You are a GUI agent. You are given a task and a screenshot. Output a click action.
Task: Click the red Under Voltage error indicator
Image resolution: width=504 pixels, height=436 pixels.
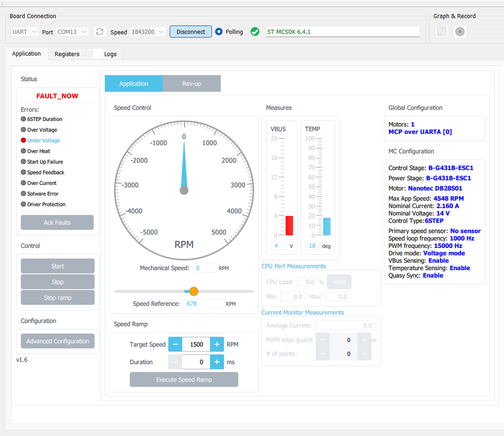pyautogui.click(x=23, y=141)
